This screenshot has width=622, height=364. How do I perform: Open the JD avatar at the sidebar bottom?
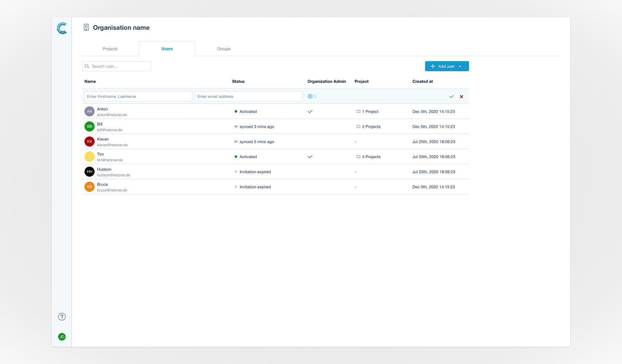tap(62, 337)
